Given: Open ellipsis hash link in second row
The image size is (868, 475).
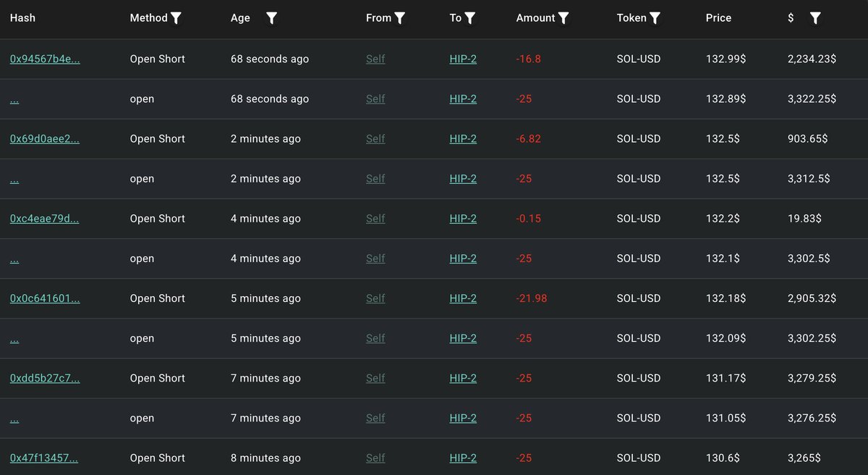Looking at the screenshot, I should click(x=14, y=99).
